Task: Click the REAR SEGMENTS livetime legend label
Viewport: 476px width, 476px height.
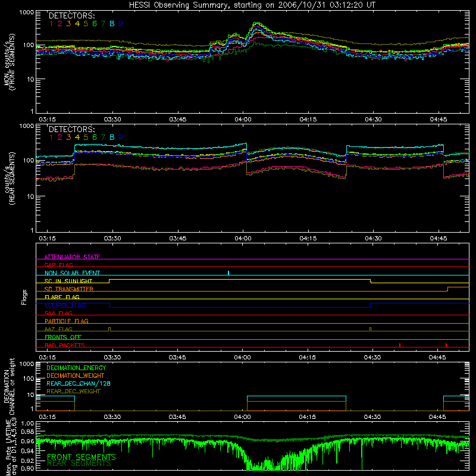Action: click(79, 464)
